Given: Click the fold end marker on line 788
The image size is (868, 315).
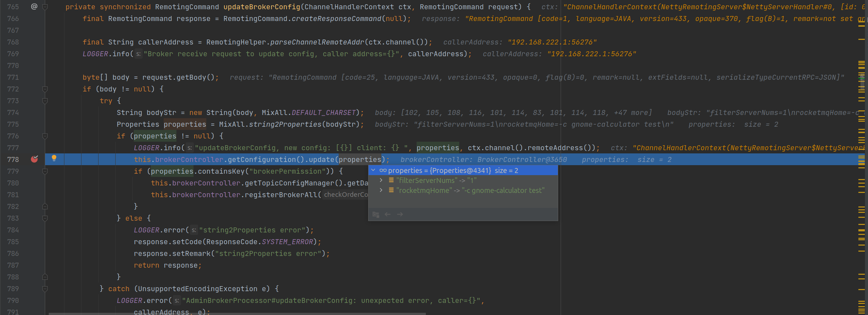Looking at the screenshot, I should [x=45, y=277].
